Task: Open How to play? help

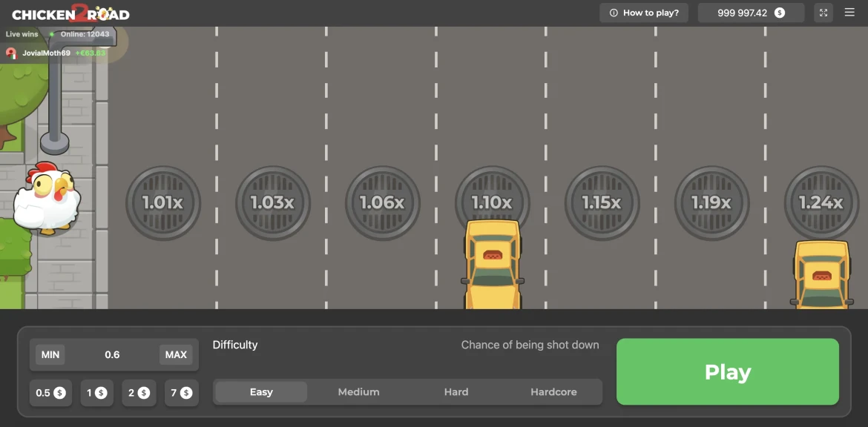Action: [644, 13]
